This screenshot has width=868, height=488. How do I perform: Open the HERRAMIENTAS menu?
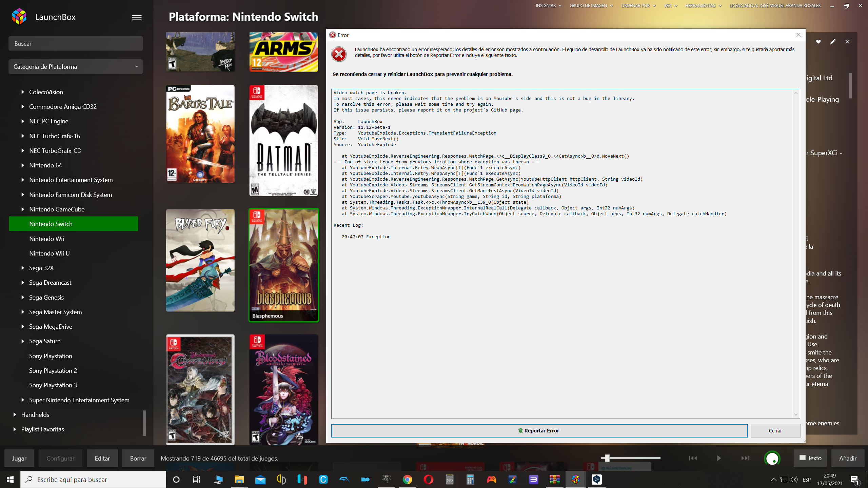tap(703, 6)
